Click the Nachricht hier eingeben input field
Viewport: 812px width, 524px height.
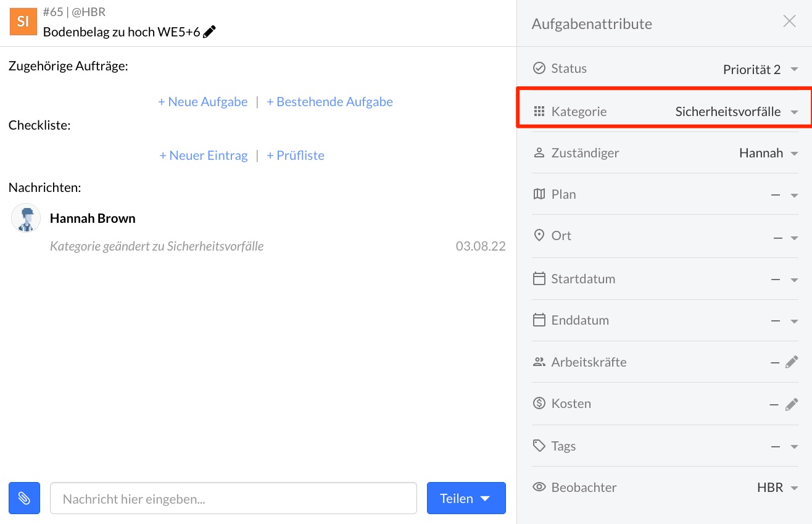pyautogui.click(x=233, y=498)
